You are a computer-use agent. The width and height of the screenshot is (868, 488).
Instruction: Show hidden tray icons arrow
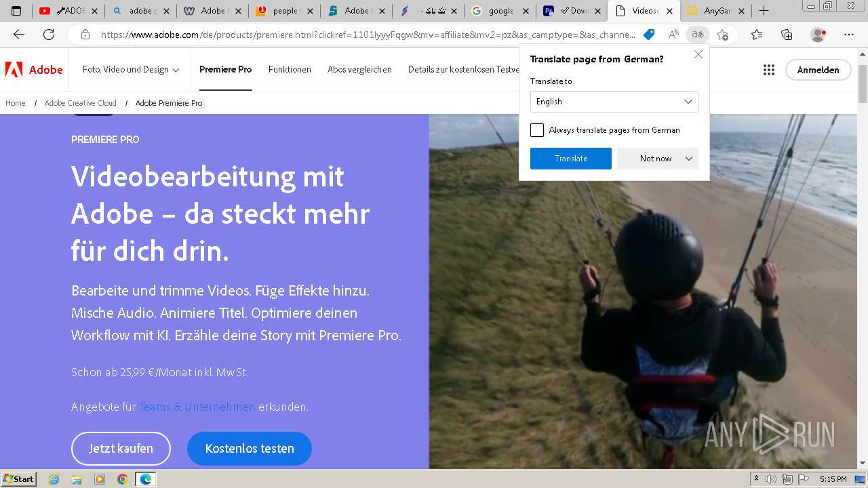pos(757,479)
